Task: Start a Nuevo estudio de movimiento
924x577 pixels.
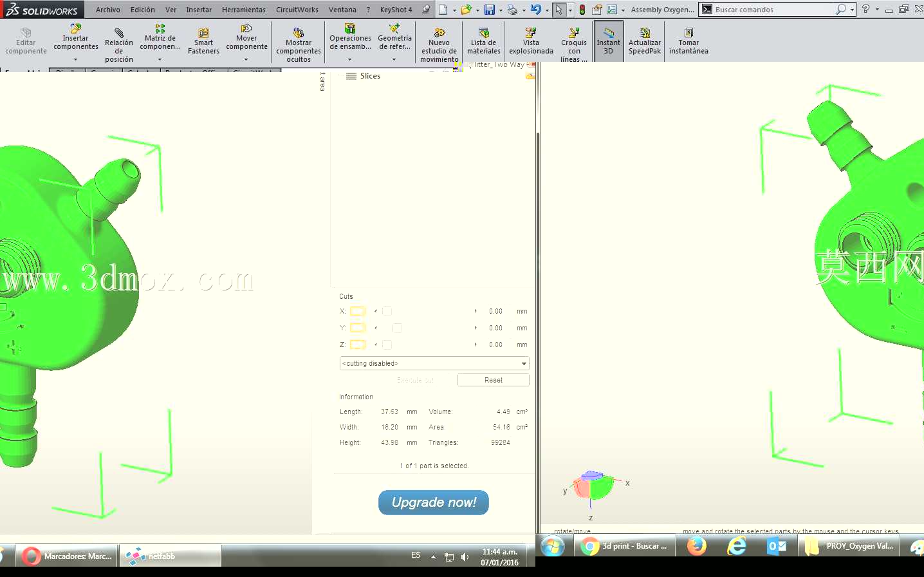Action: 439,45
